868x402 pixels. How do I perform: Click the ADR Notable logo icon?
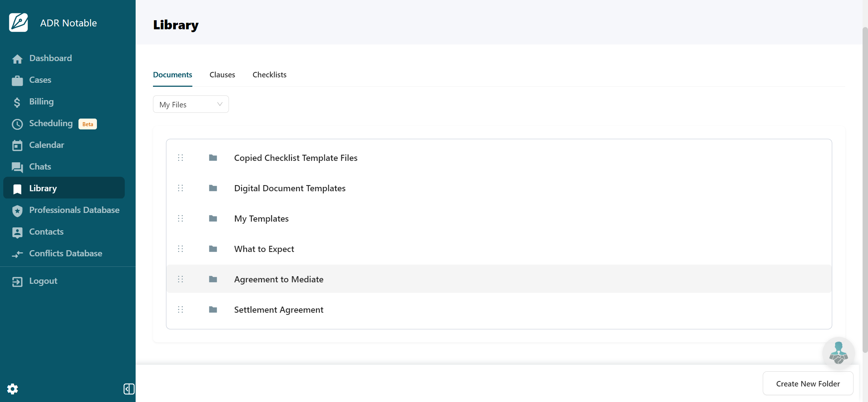(x=18, y=23)
